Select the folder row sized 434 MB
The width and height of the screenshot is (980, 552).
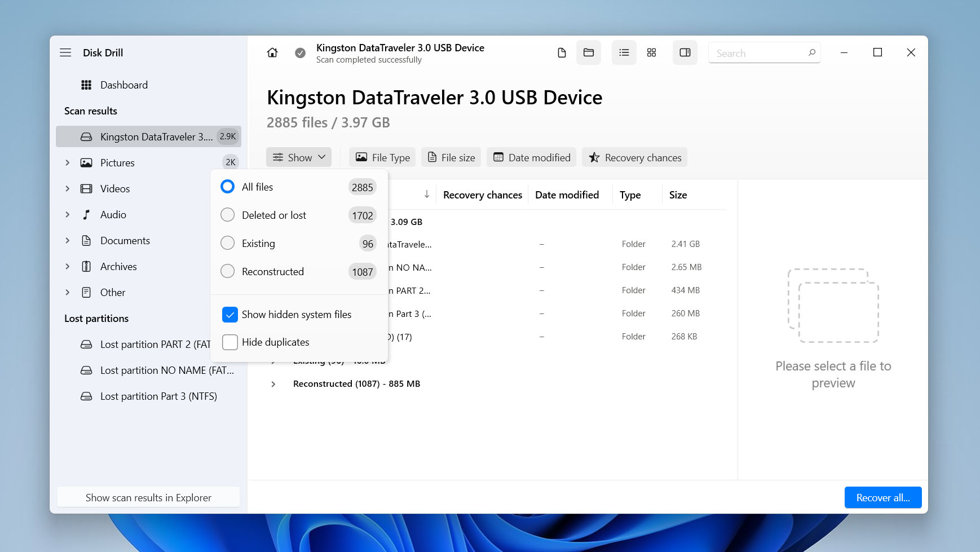557,290
